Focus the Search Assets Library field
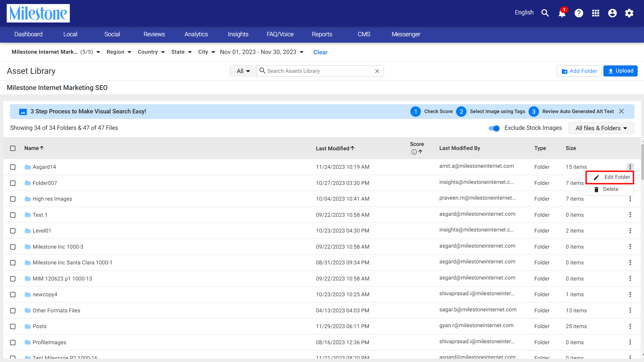The height and width of the screenshot is (362, 644). 319,71
